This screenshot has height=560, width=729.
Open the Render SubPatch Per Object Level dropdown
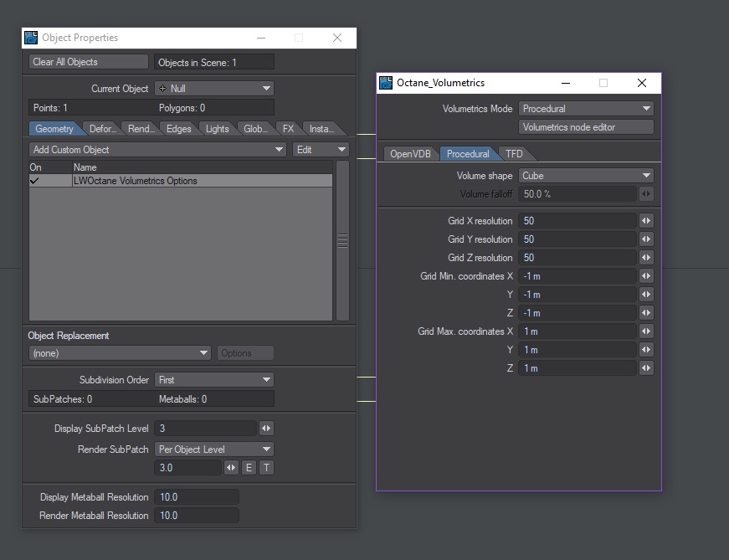click(x=214, y=450)
